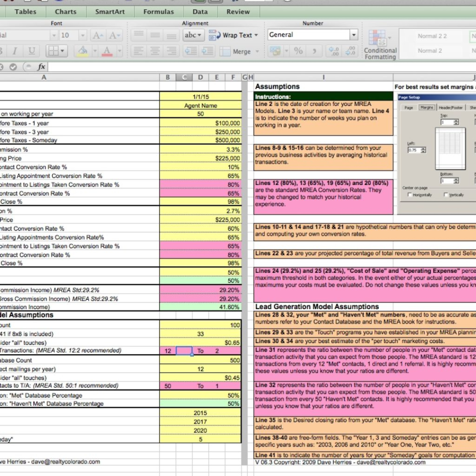Open the General number format dropdown

pyautogui.click(x=354, y=35)
